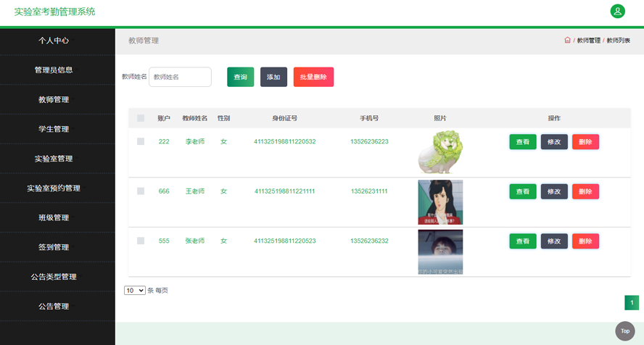Open 实验室管理 in the sidebar
The height and width of the screenshot is (345, 644).
54,159
